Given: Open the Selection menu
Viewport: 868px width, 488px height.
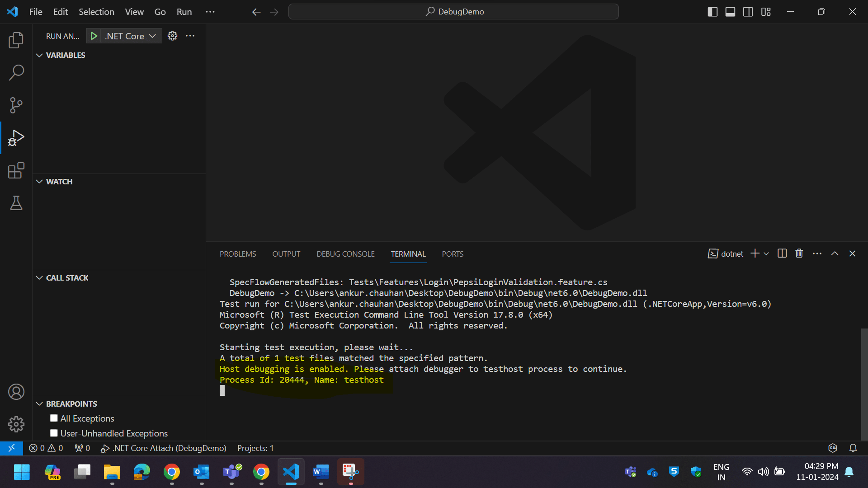Looking at the screenshot, I should (96, 12).
